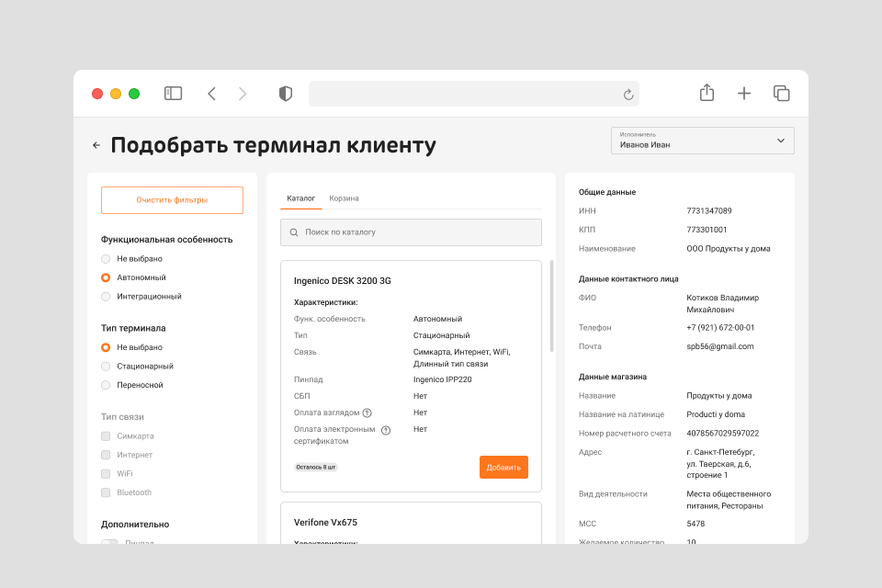Click the Общие данные section heading
The height and width of the screenshot is (588, 882).
(x=607, y=192)
